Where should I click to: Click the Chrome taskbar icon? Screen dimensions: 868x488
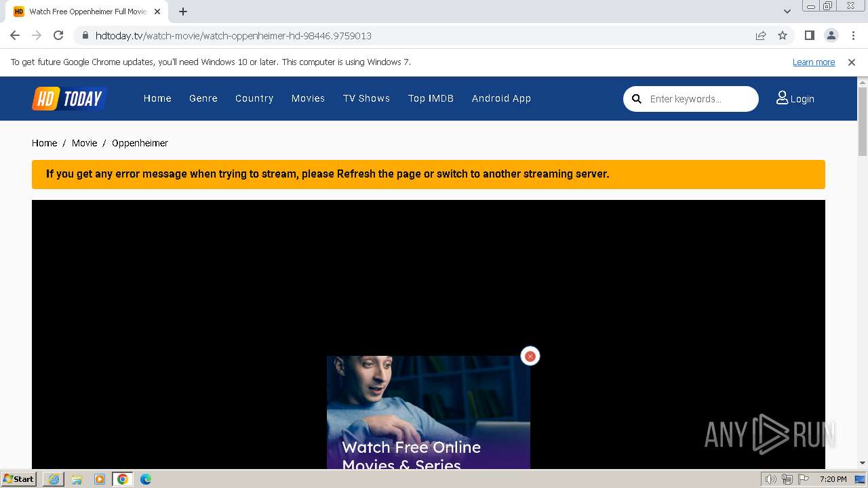pos(123,479)
